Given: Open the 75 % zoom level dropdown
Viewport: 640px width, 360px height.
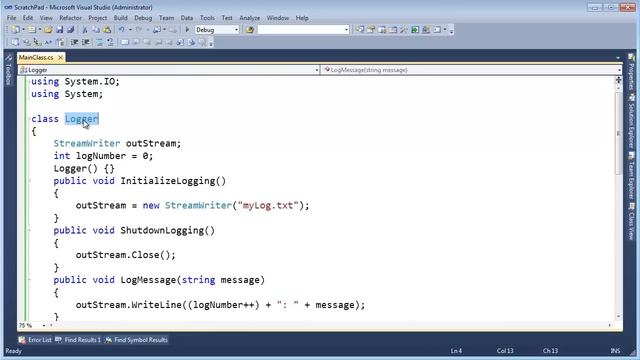Looking at the screenshot, I should 44,325.
